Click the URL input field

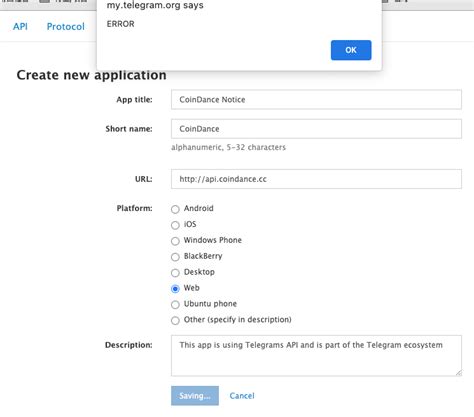(316, 179)
